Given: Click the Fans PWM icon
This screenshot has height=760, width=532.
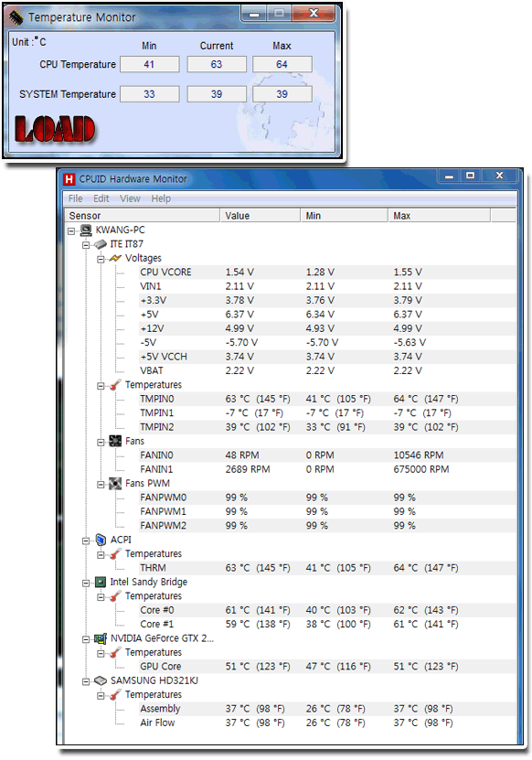Looking at the screenshot, I should 115,484.
